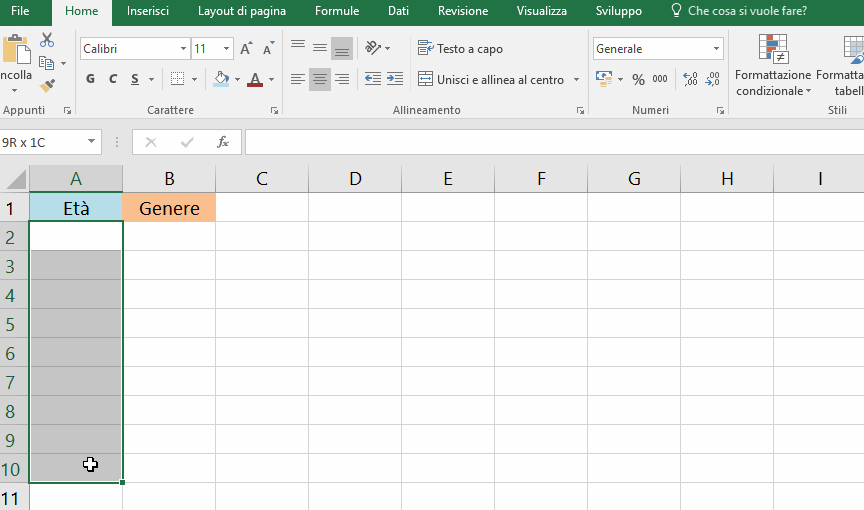Open the Calibri font name dropdown
This screenshot has height=510, width=864.
coord(183,48)
